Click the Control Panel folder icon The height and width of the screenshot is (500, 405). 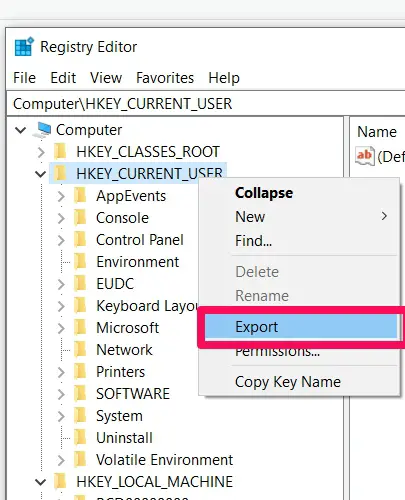(80, 239)
